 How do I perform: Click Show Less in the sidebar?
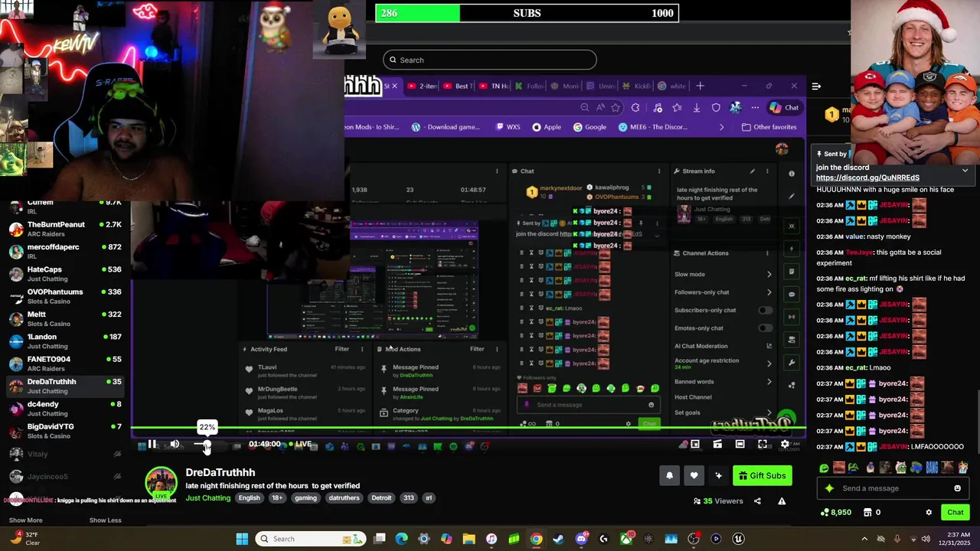[105, 520]
